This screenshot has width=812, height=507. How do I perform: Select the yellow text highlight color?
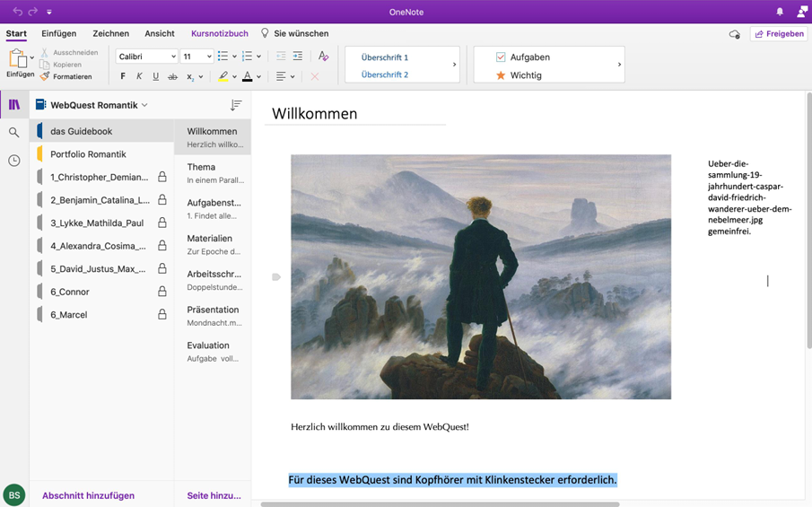click(x=223, y=77)
